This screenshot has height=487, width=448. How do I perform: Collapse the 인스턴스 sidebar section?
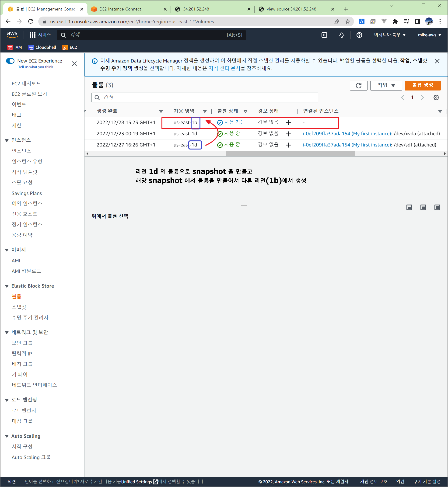pyautogui.click(x=7, y=140)
